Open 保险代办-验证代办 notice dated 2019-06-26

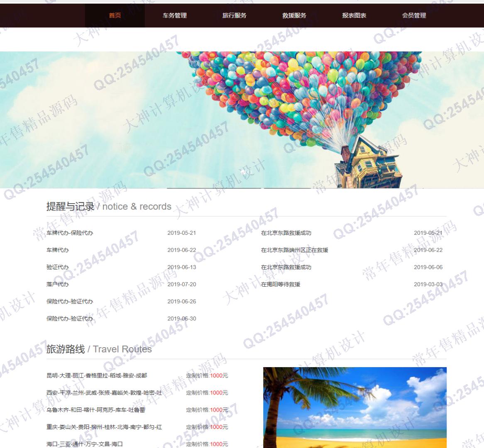70,302
